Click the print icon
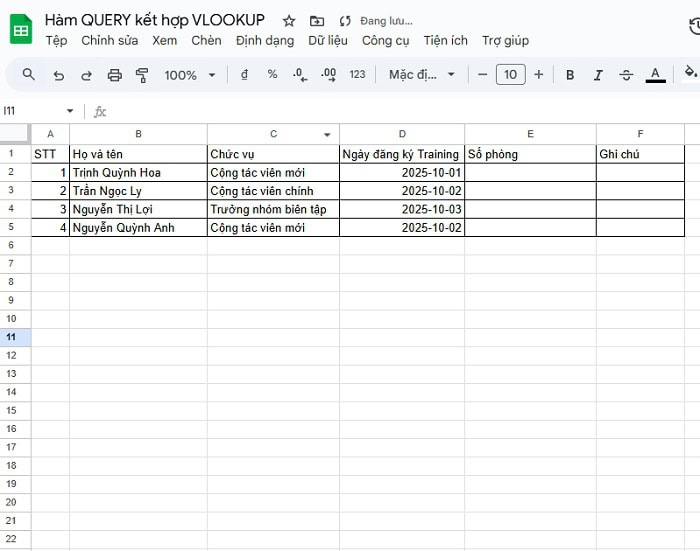Screen dimensions: 700x551 [114, 75]
